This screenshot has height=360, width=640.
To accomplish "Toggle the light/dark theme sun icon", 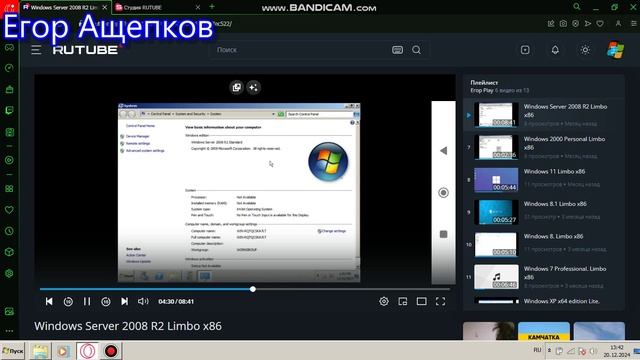I will 585,50.
